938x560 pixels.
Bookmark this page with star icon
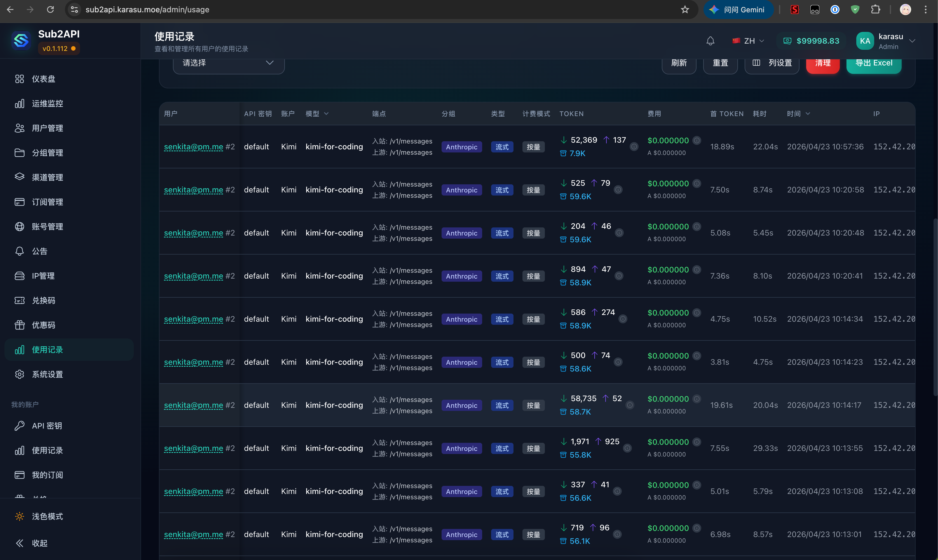click(x=685, y=10)
